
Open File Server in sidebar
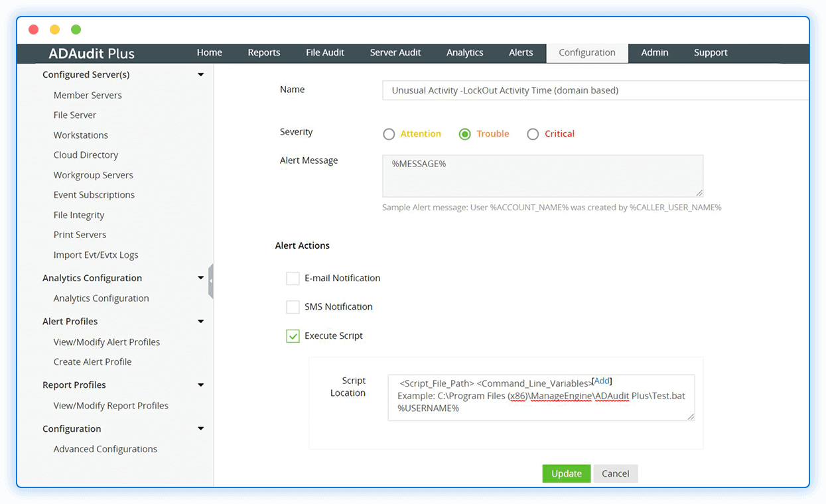click(x=75, y=115)
